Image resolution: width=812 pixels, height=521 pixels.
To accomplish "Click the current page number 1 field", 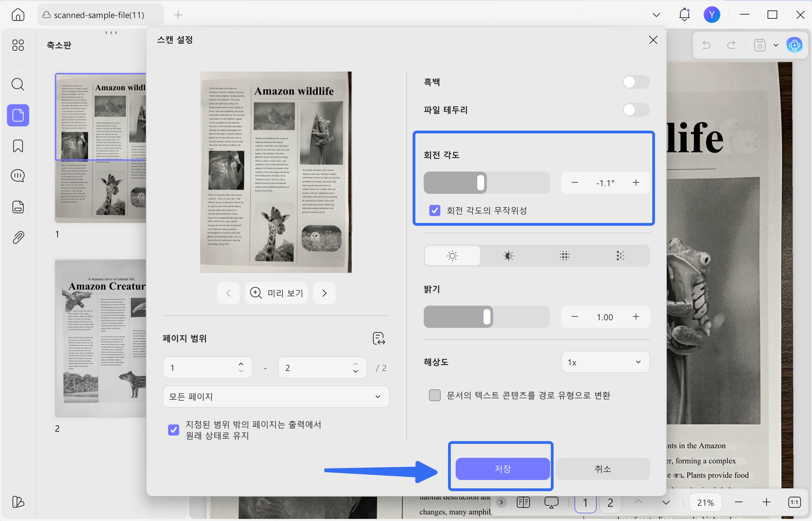I will pyautogui.click(x=585, y=503).
